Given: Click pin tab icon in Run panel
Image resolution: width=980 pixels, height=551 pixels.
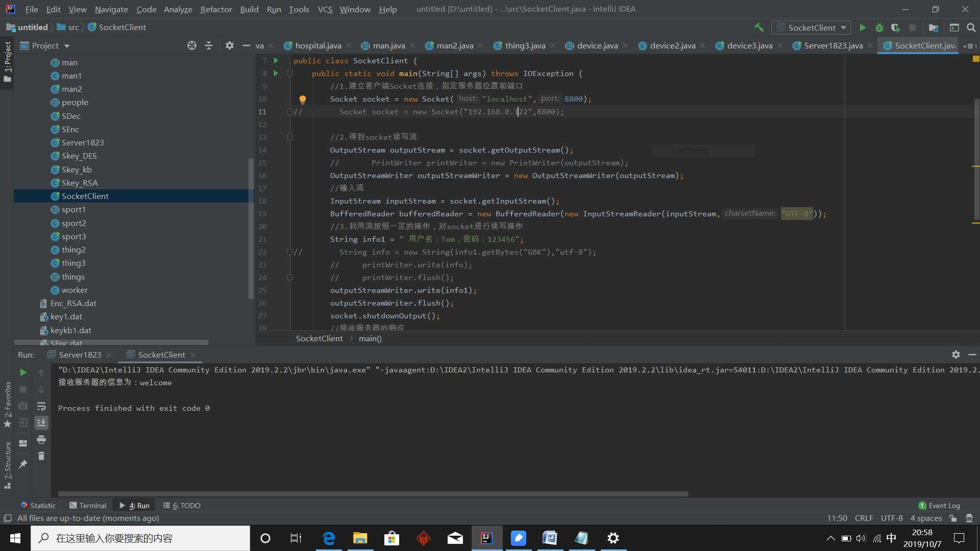Looking at the screenshot, I should coord(23,464).
